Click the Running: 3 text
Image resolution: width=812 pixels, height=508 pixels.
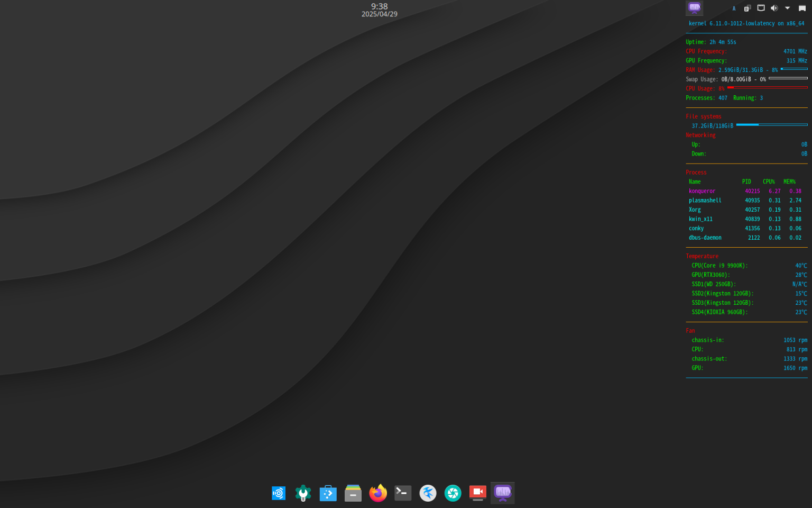748,98
